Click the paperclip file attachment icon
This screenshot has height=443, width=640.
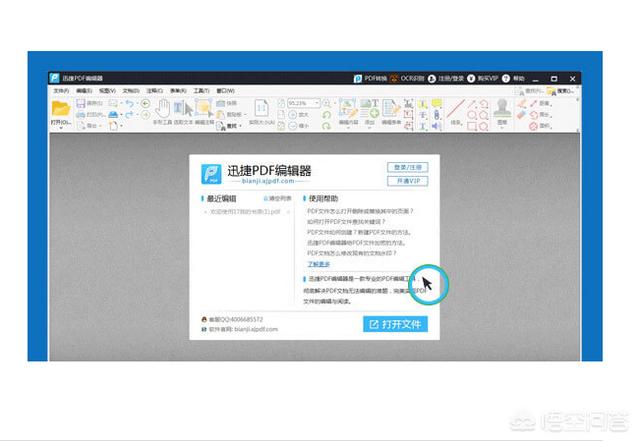(x=437, y=115)
